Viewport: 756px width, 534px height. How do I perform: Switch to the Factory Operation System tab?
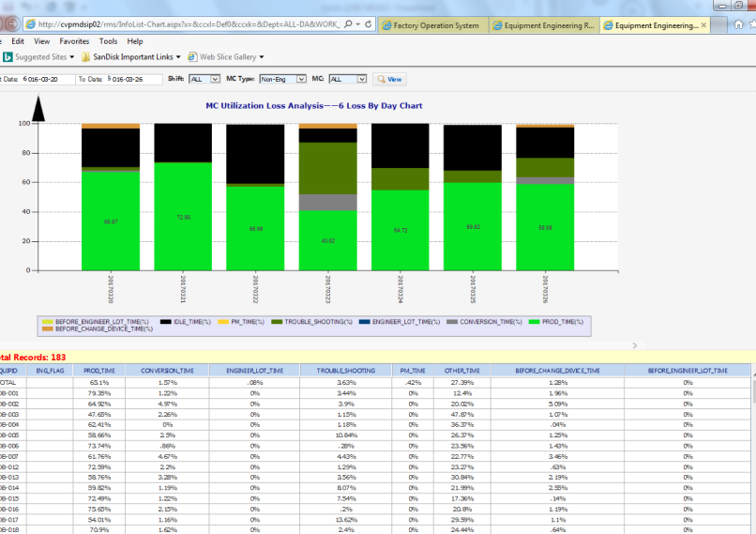tap(436, 26)
